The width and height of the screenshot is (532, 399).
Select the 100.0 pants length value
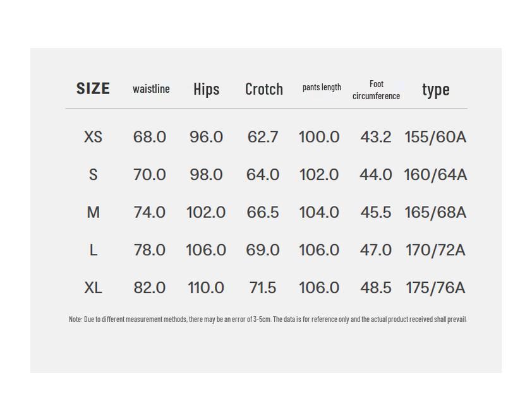pyautogui.click(x=319, y=137)
